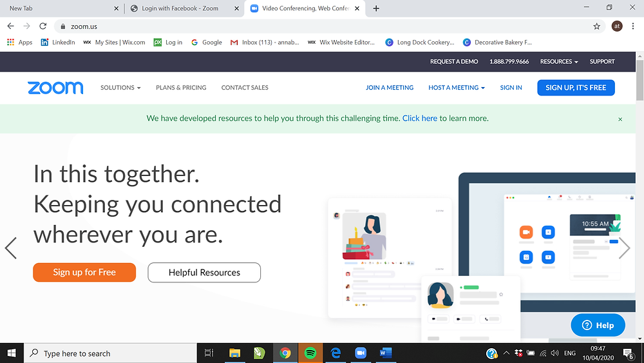This screenshot has width=644, height=363.
Task: Open Microsoft Edge from taskbar
Action: [336, 353]
